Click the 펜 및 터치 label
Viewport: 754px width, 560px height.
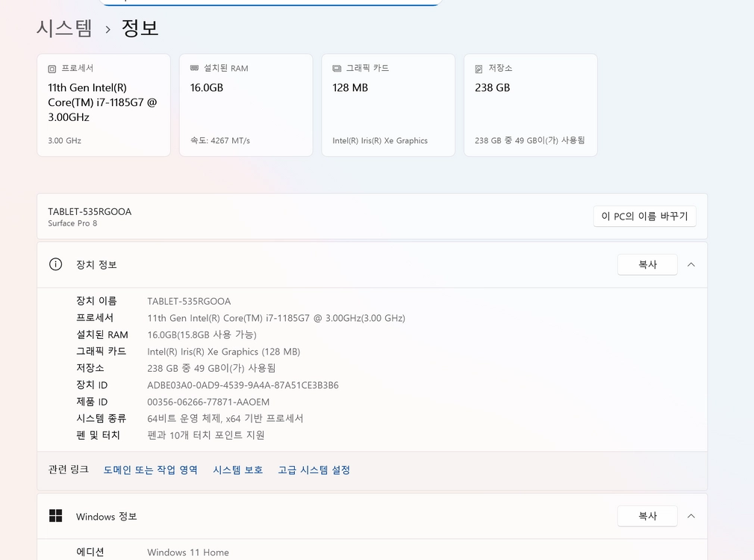pyautogui.click(x=98, y=435)
